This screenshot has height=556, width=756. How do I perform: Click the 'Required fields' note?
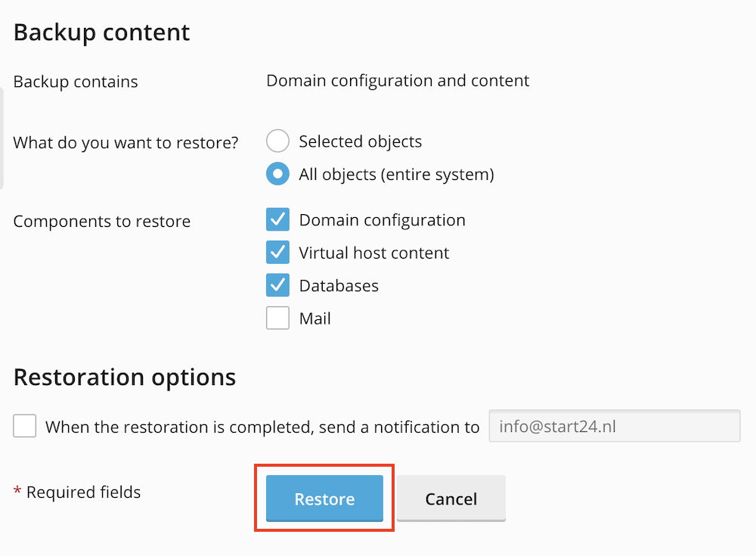83,492
